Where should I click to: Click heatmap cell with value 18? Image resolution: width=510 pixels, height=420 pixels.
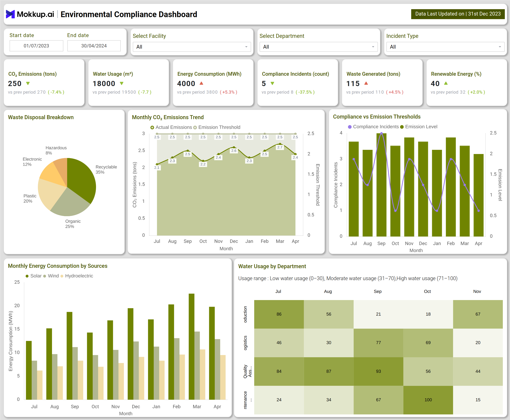tap(428, 314)
